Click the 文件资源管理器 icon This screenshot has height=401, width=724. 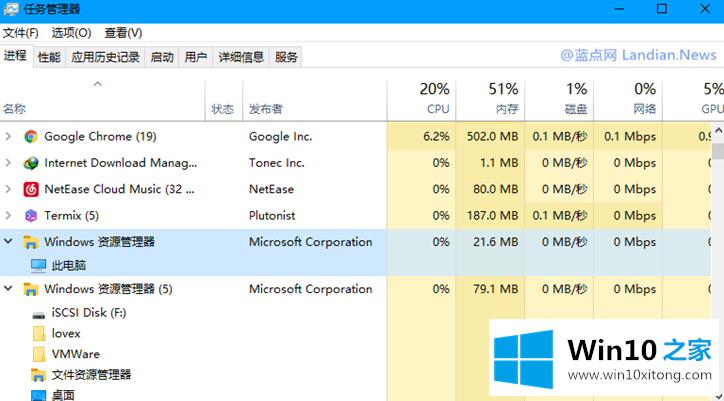[39, 375]
